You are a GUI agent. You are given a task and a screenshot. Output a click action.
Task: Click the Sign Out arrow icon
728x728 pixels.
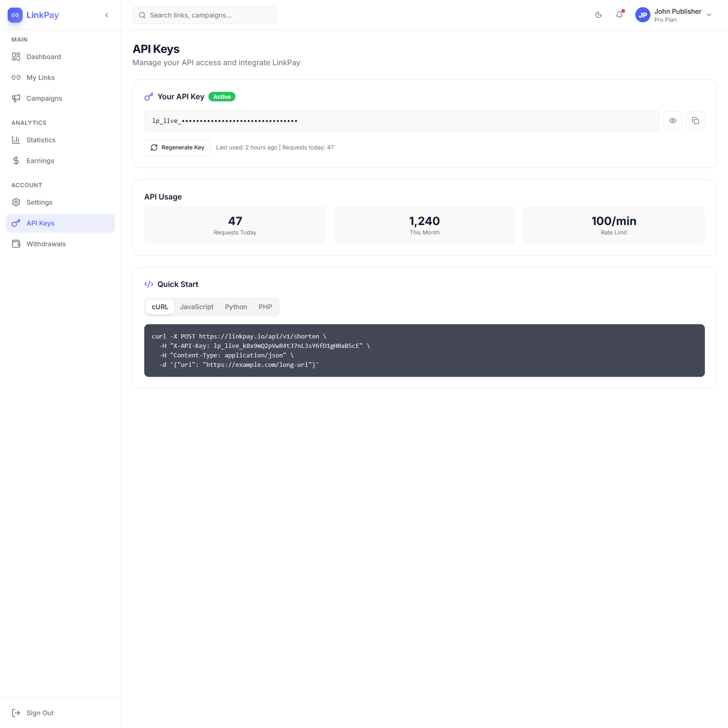[16, 713]
